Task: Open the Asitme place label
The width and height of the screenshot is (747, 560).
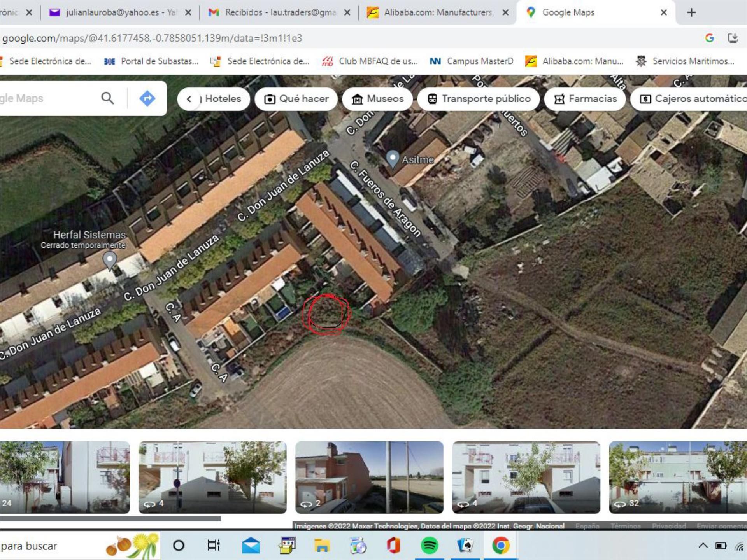Action: [x=417, y=159]
